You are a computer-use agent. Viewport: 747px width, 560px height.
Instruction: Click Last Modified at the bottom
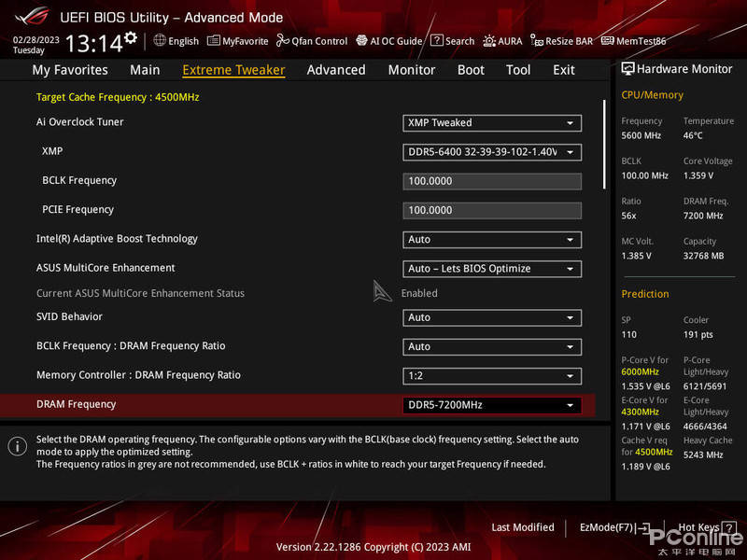click(x=522, y=527)
